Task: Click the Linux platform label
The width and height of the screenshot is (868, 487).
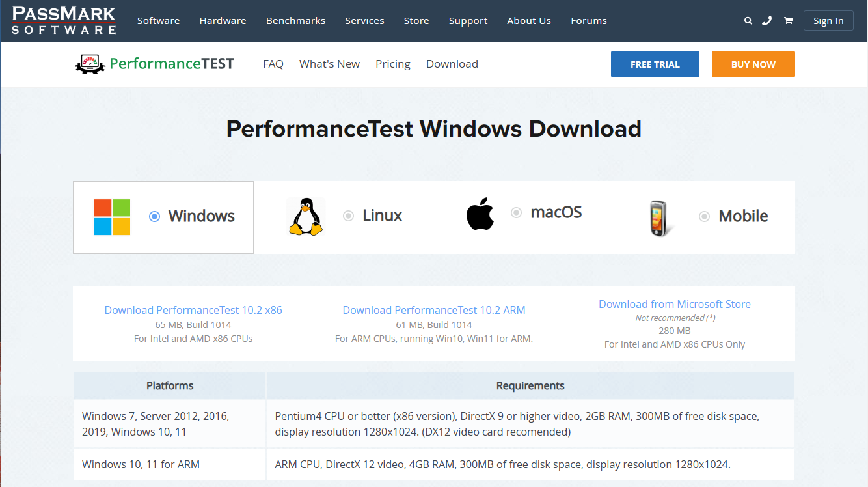Action: 383,216
